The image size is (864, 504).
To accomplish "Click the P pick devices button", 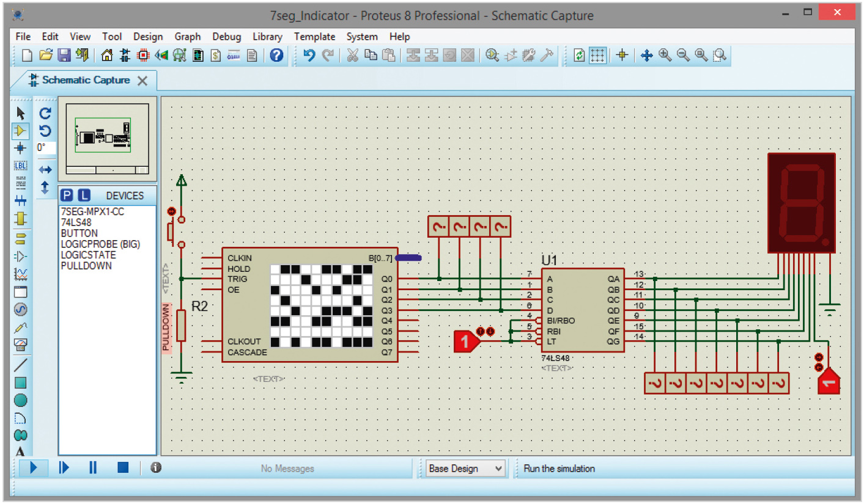I will [x=67, y=195].
